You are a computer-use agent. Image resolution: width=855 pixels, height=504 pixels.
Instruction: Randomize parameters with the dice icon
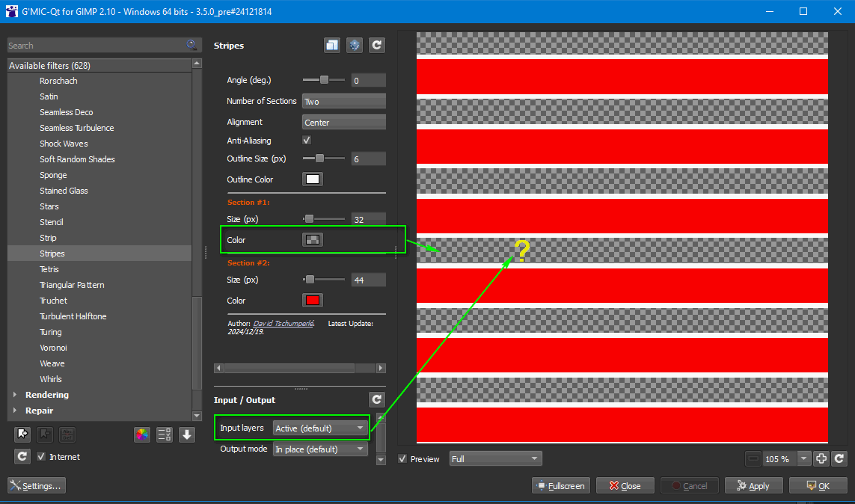coord(355,45)
